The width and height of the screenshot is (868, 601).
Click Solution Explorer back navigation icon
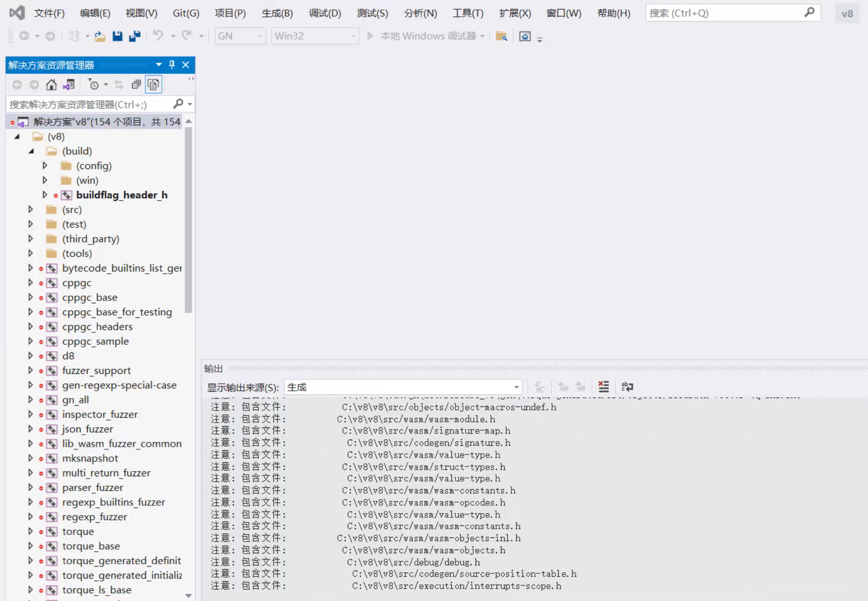(17, 85)
